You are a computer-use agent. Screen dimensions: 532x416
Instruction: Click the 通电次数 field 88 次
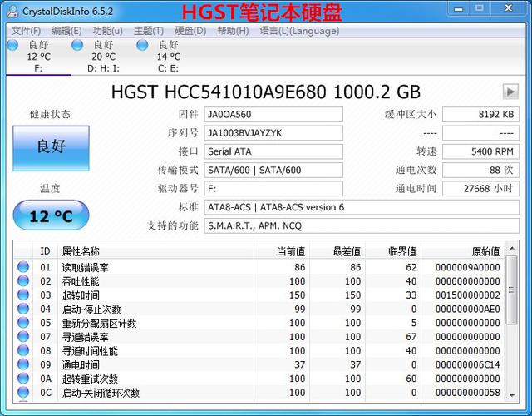click(x=480, y=170)
